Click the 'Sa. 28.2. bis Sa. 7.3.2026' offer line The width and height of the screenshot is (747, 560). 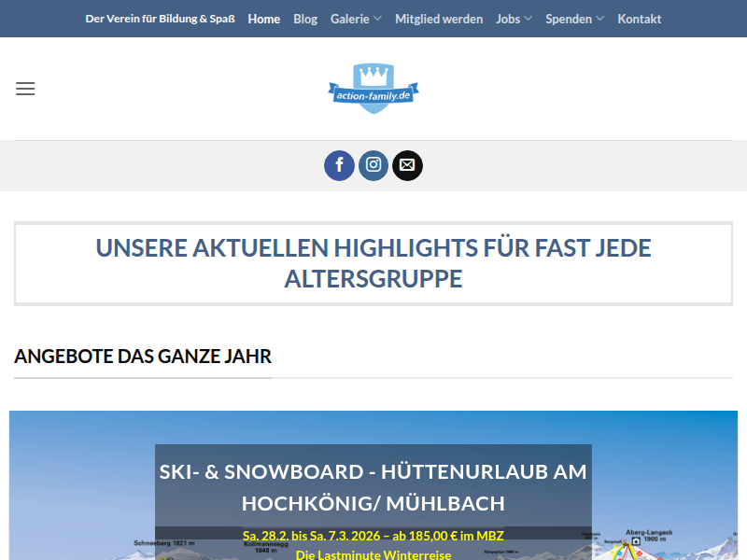tap(373, 536)
